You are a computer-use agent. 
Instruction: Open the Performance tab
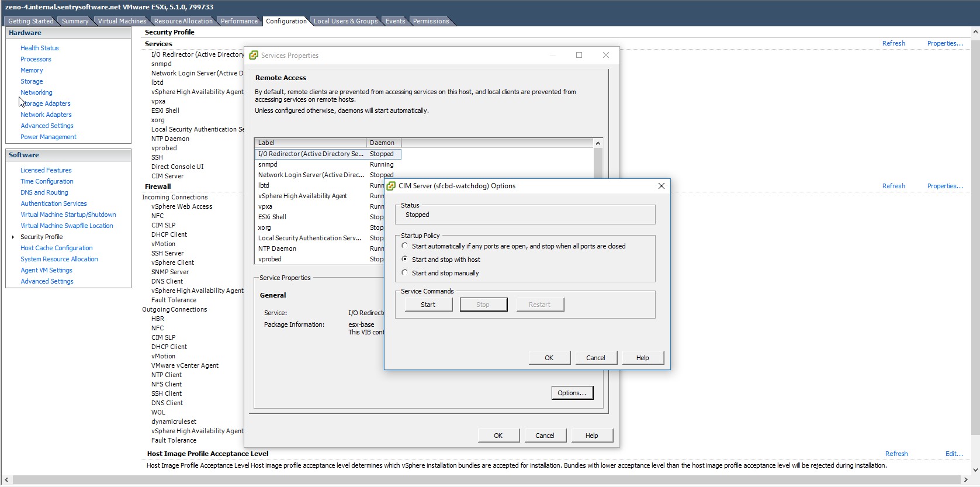tap(239, 21)
